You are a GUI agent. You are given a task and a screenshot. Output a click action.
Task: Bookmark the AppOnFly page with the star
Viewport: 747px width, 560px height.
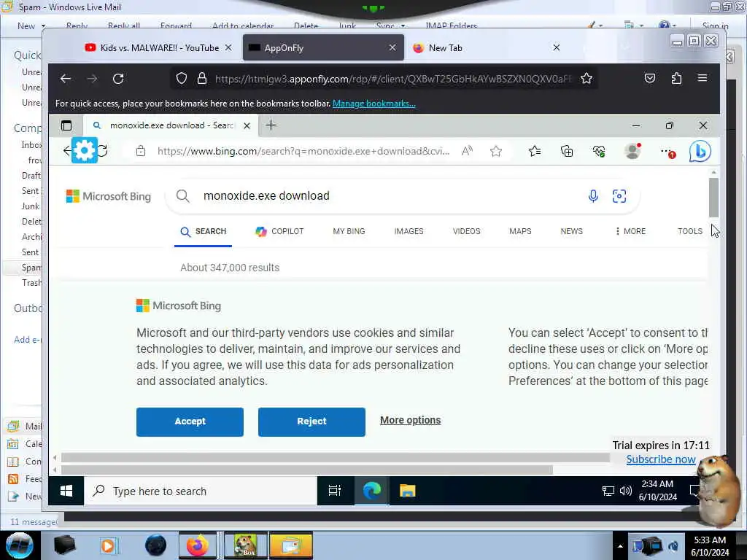[587, 78]
